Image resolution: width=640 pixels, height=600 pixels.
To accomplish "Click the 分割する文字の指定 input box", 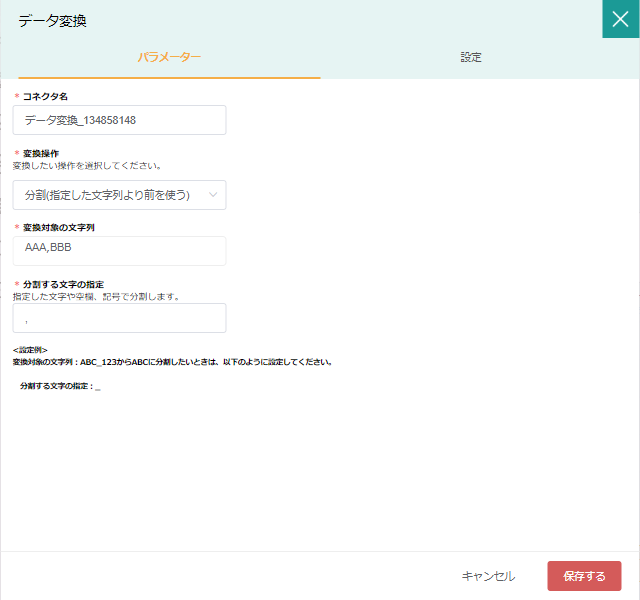I will [119, 318].
